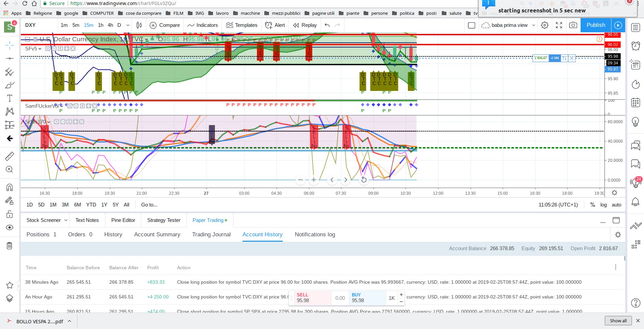Toggle log scale

click(603, 205)
